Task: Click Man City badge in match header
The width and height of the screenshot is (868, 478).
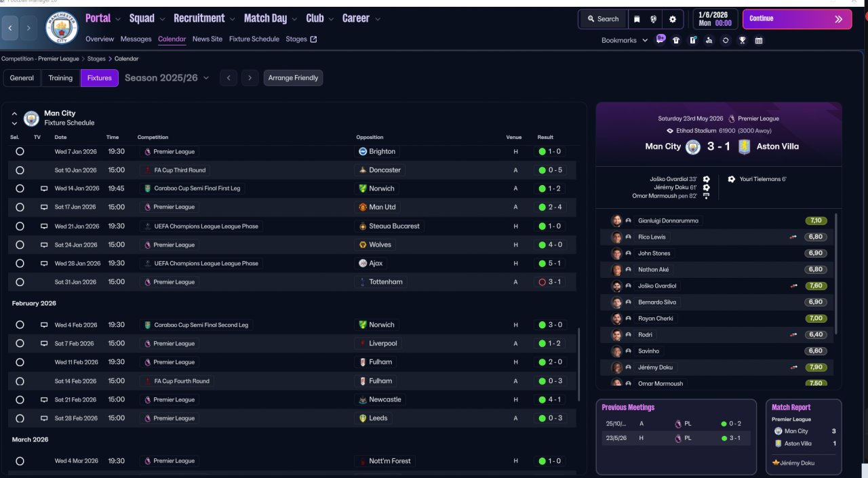Action: coord(693,146)
